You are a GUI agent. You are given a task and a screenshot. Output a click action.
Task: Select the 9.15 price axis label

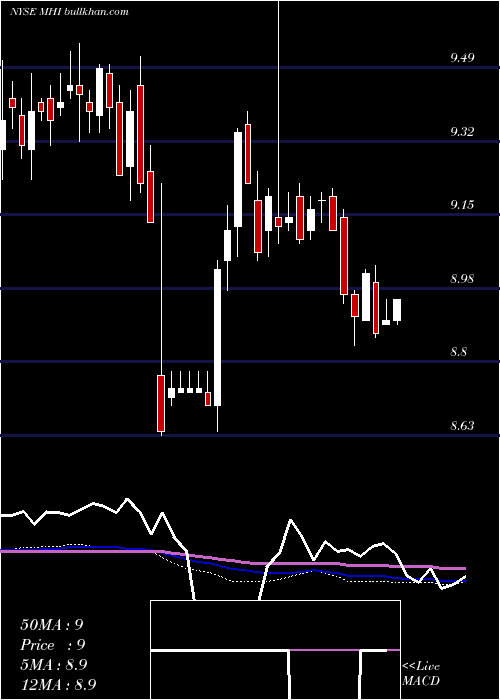coord(462,205)
